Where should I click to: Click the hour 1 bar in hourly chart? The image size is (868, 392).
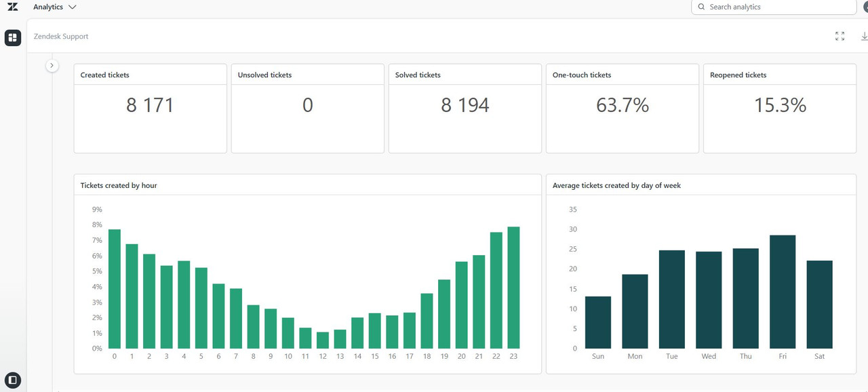pyautogui.click(x=132, y=296)
